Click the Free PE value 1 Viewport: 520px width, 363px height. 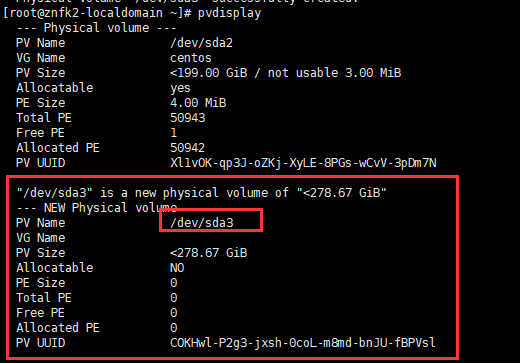pos(173,133)
